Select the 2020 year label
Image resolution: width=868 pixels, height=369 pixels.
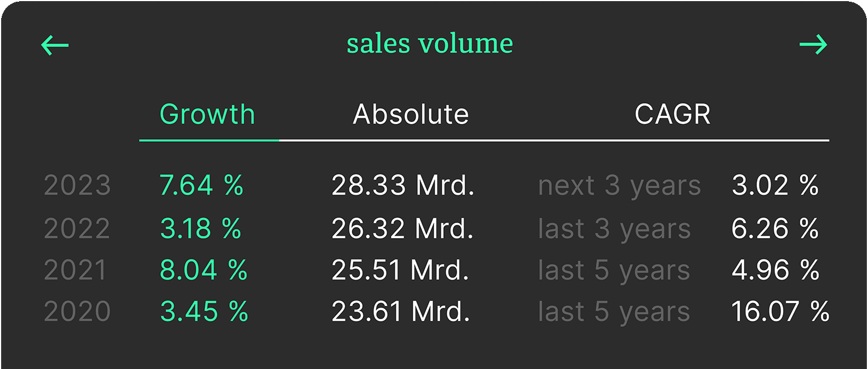[x=77, y=312]
